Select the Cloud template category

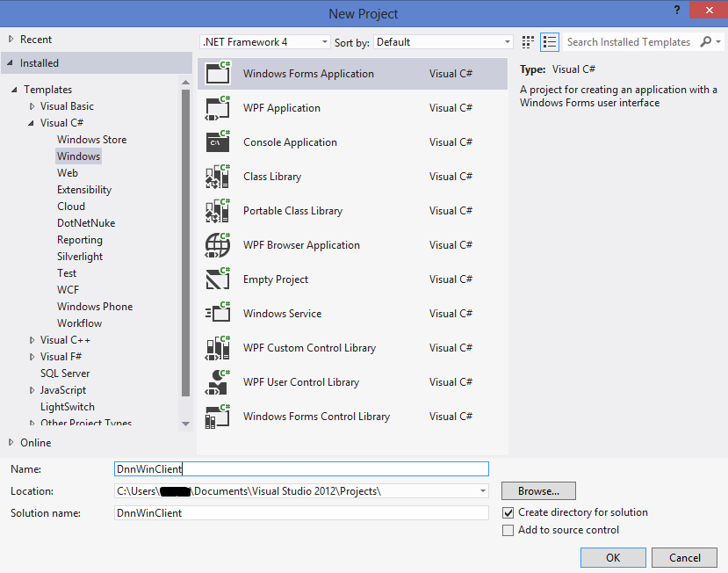71,207
